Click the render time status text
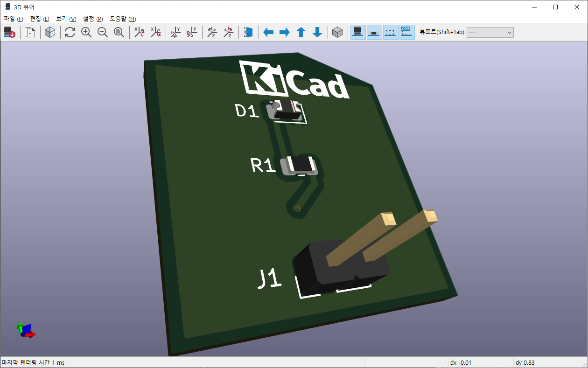588x368 pixels. pos(33,362)
